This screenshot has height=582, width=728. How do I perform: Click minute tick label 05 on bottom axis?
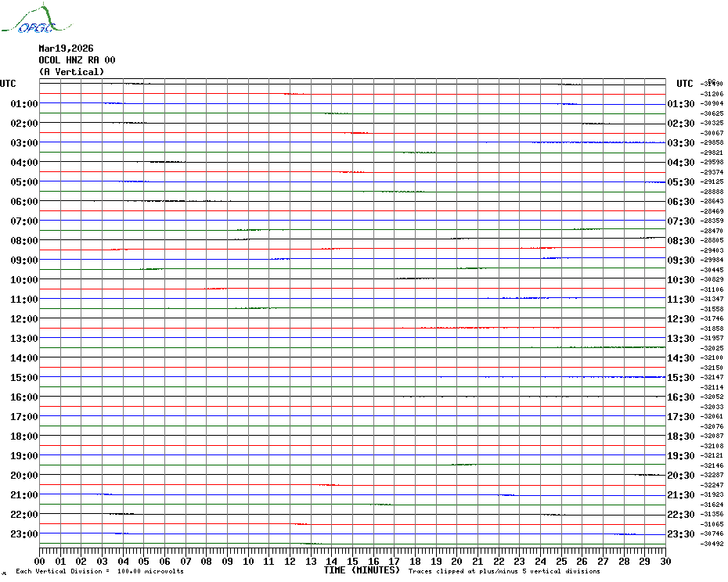tap(143, 561)
